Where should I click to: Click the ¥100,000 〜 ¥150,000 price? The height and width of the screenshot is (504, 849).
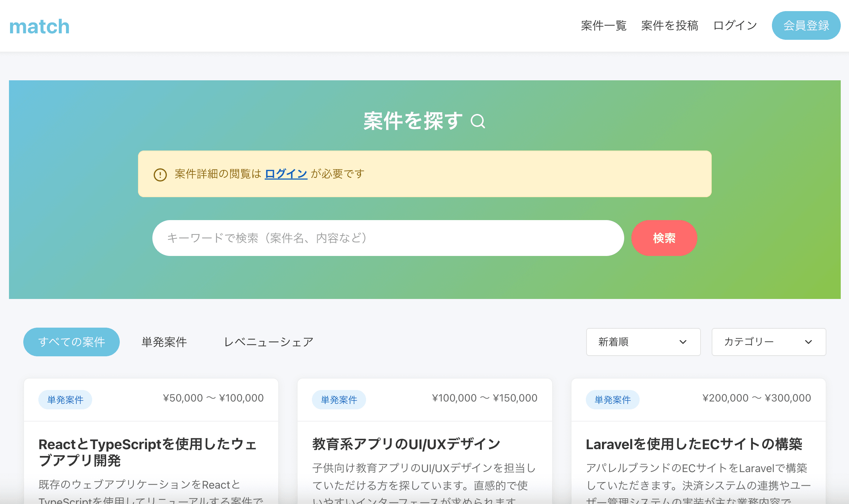(485, 398)
